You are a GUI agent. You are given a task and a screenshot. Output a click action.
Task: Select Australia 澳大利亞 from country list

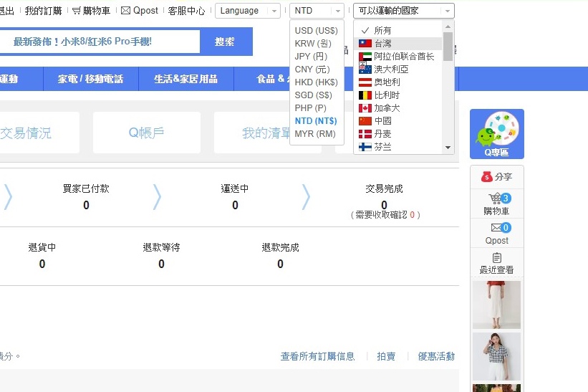pyautogui.click(x=398, y=70)
